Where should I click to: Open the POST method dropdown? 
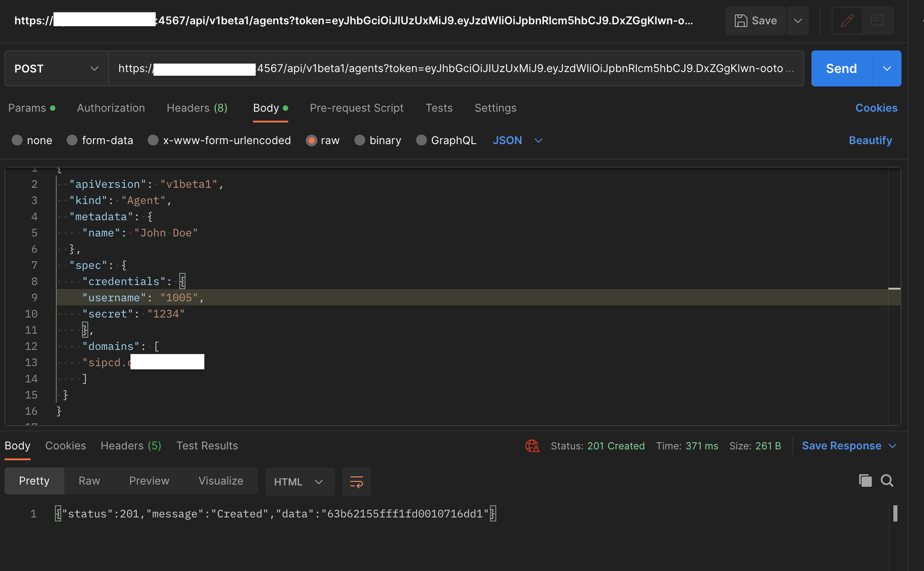56,68
